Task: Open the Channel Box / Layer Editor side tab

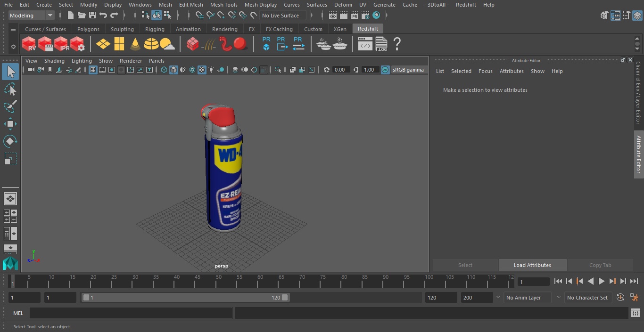Action: click(x=638, y=93)
